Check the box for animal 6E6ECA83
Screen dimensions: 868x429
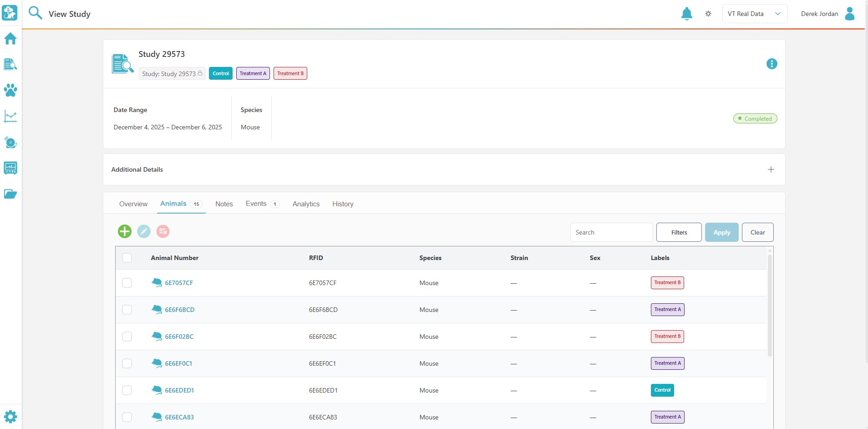127,417
